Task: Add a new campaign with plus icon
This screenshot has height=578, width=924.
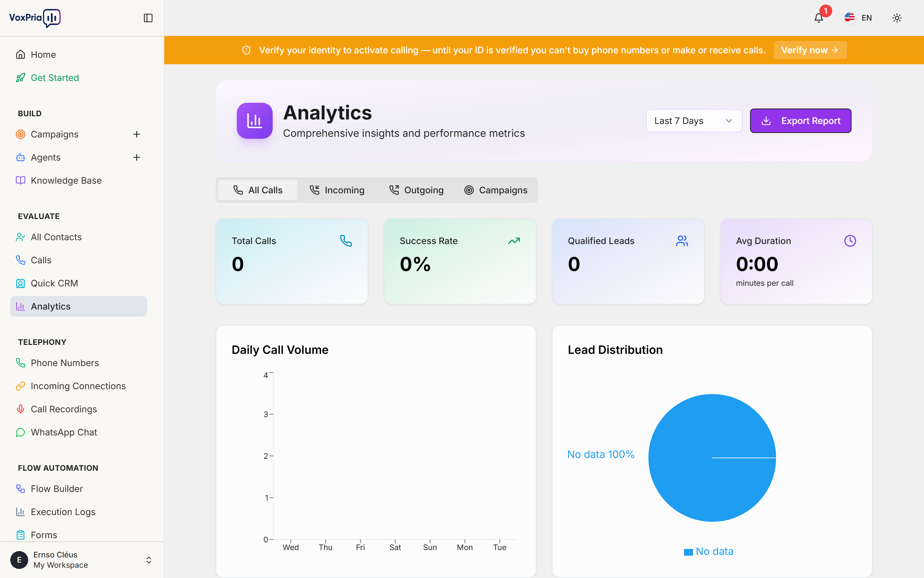Action: [137, 134]
